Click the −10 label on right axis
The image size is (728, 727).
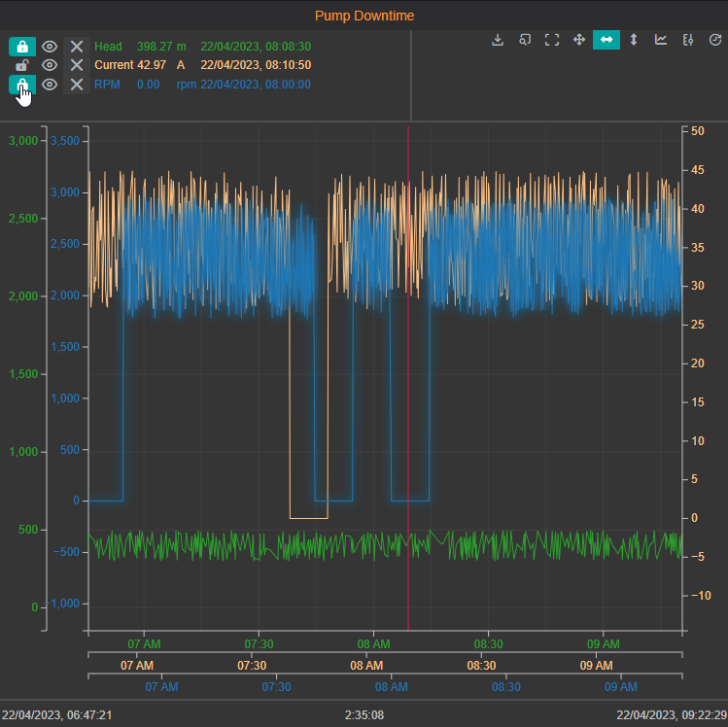point(701,595)
